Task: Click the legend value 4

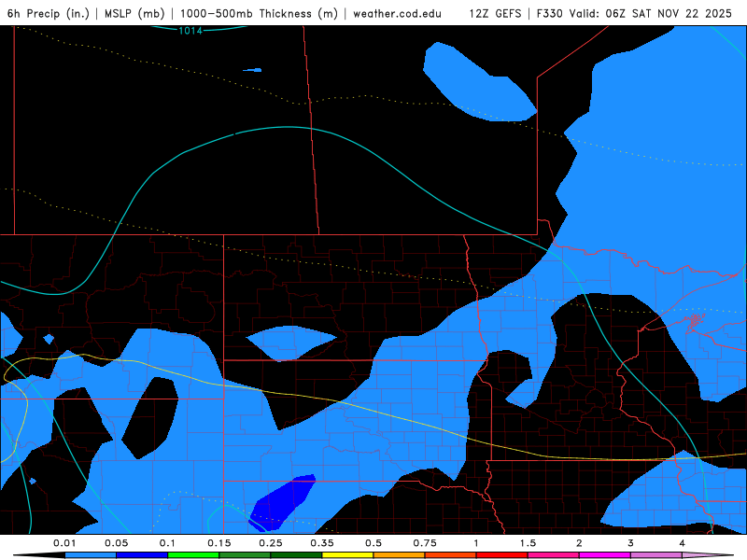Action: coord(683,543)
